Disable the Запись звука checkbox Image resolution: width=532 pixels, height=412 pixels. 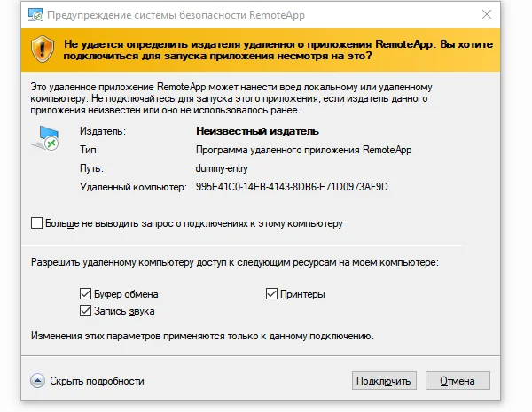point(85,311)
